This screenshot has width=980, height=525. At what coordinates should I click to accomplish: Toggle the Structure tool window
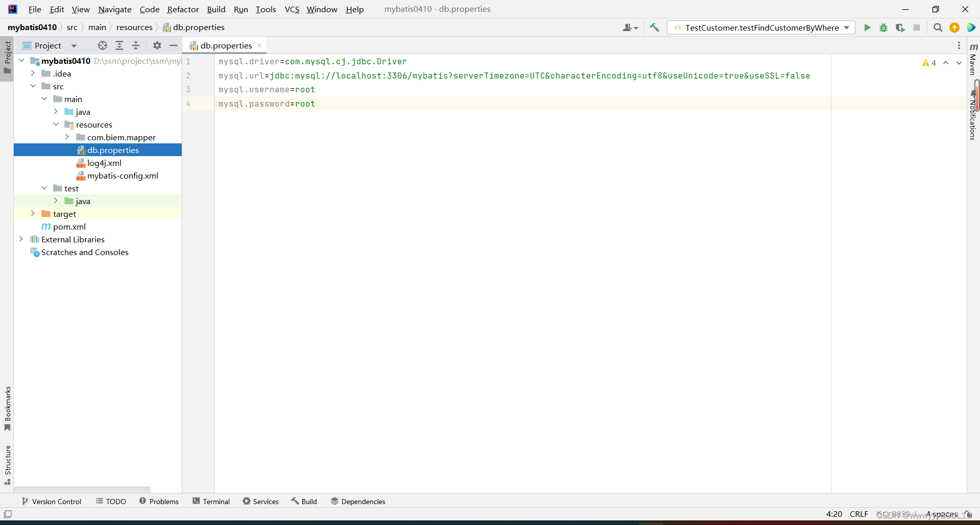coord(7,462)
